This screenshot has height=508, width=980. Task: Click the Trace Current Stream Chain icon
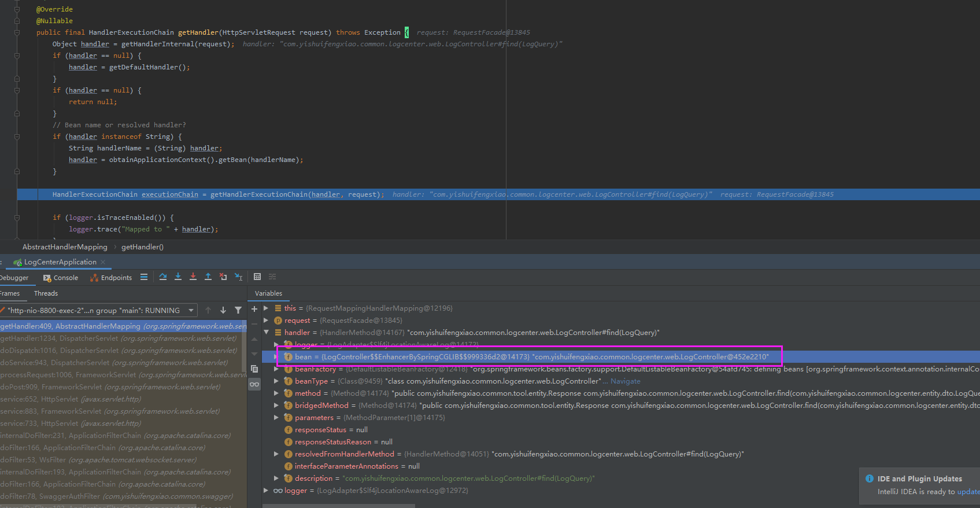click(272, 277)
